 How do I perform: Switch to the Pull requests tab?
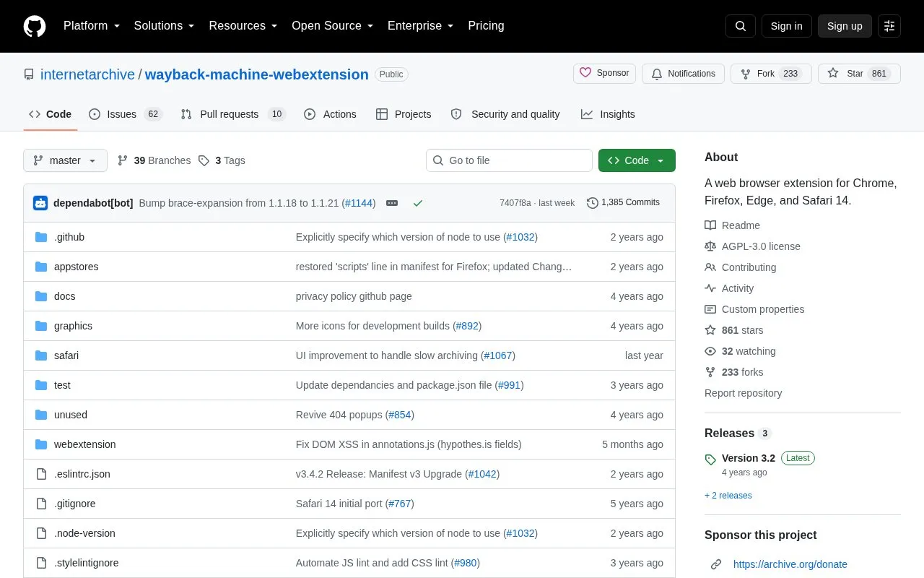coord(233,114)
